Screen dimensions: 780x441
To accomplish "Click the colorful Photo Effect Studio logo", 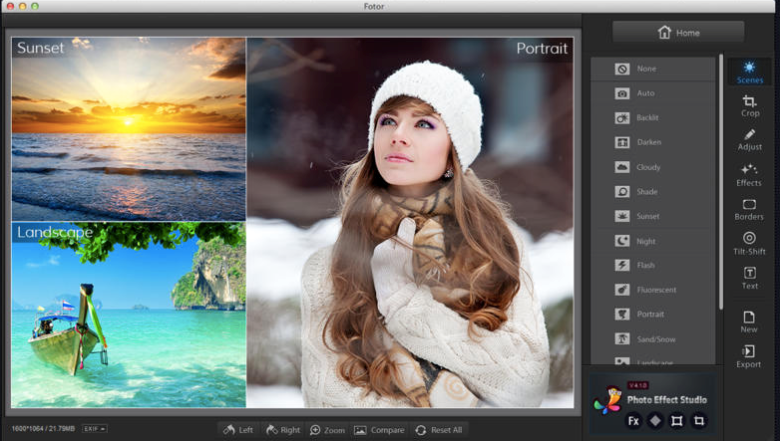I will tap(608, 400).
